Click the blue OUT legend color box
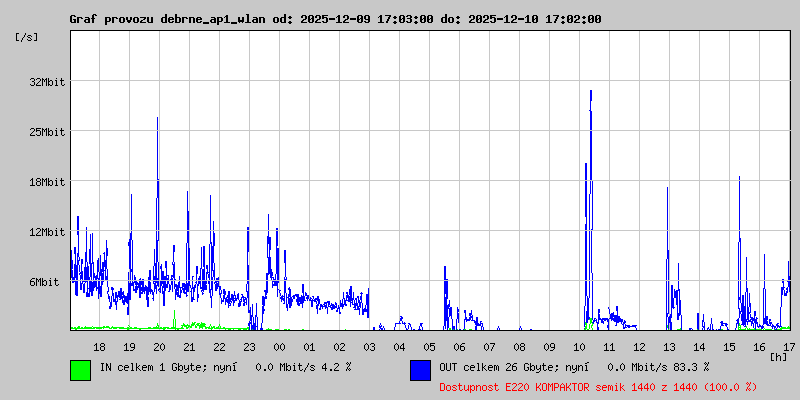This screenshot has height=400, width=800. 420,370
